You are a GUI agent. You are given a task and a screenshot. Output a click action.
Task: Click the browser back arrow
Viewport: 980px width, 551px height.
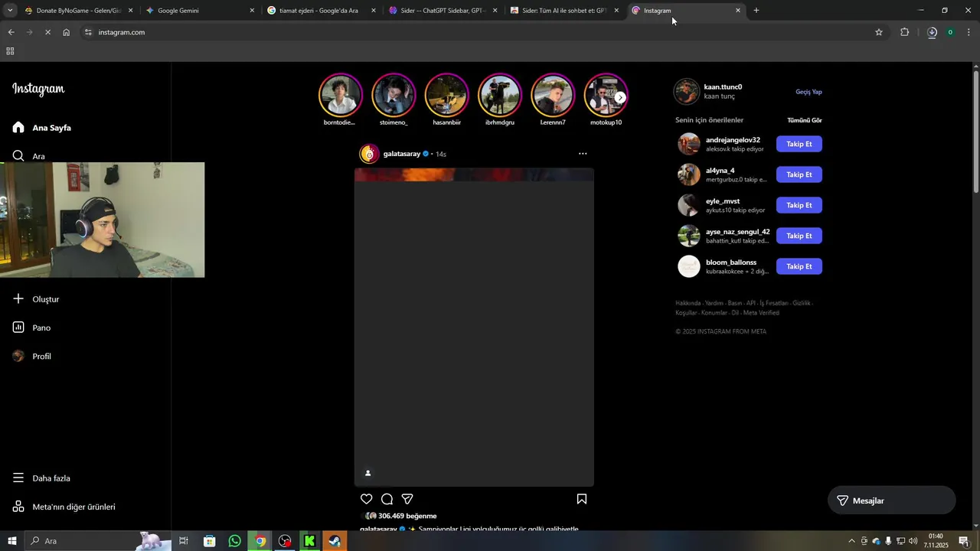click(11, 32)
